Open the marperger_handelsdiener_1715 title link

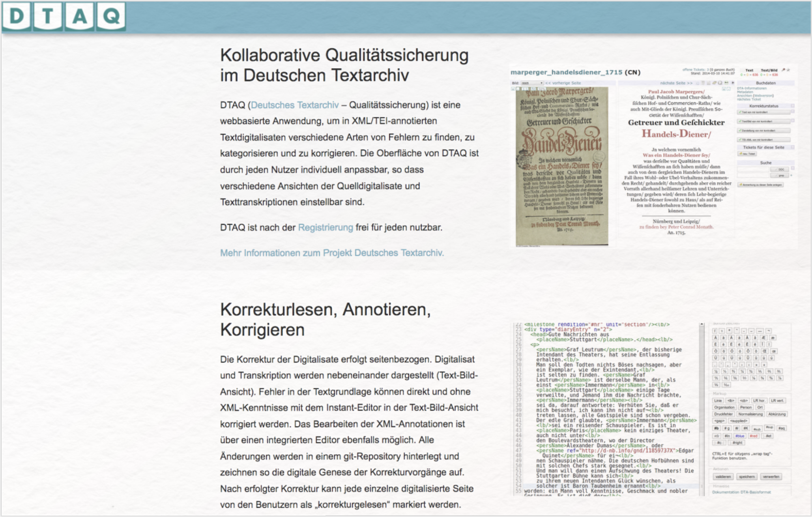pyautogui.click(x=567, y=72)
